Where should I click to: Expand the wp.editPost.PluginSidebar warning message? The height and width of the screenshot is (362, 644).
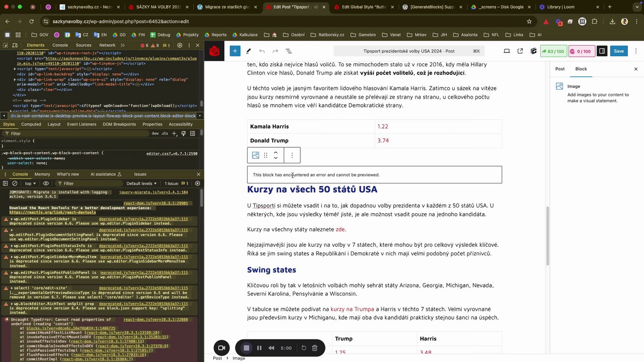point(11,219)
